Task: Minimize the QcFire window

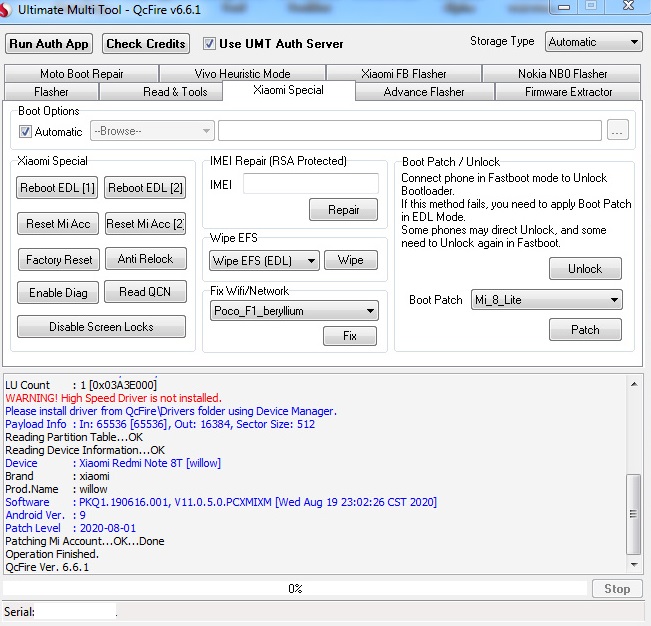Action: click(564, 7)
